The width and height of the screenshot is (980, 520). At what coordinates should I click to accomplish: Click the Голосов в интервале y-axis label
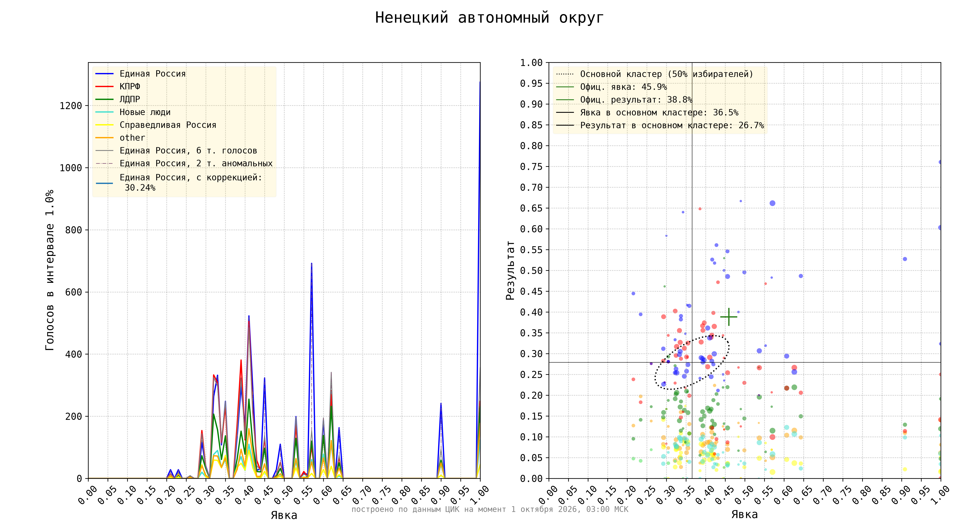50,270
